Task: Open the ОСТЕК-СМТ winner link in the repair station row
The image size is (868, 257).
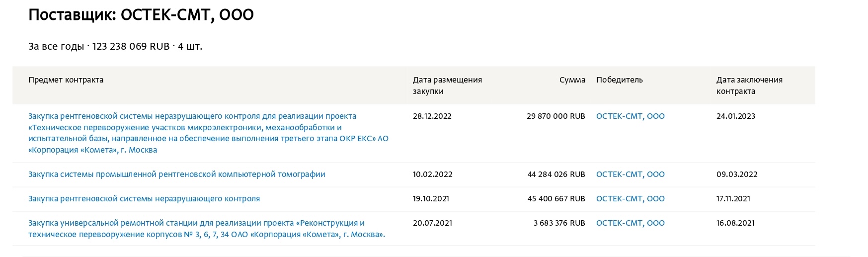Action: click(x=630, y=223)
